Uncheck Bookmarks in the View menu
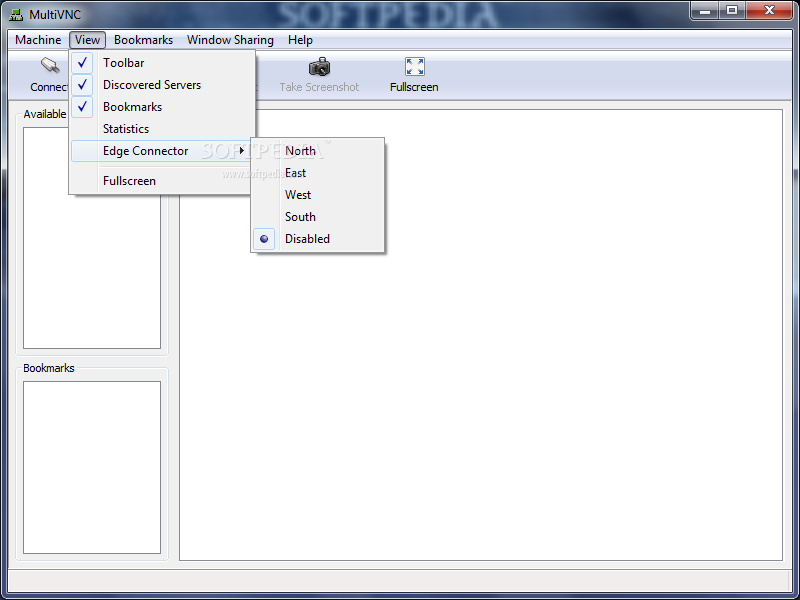The height and width of the screenshot is (600, 800). pyautogui.click(x=162, y=107)
